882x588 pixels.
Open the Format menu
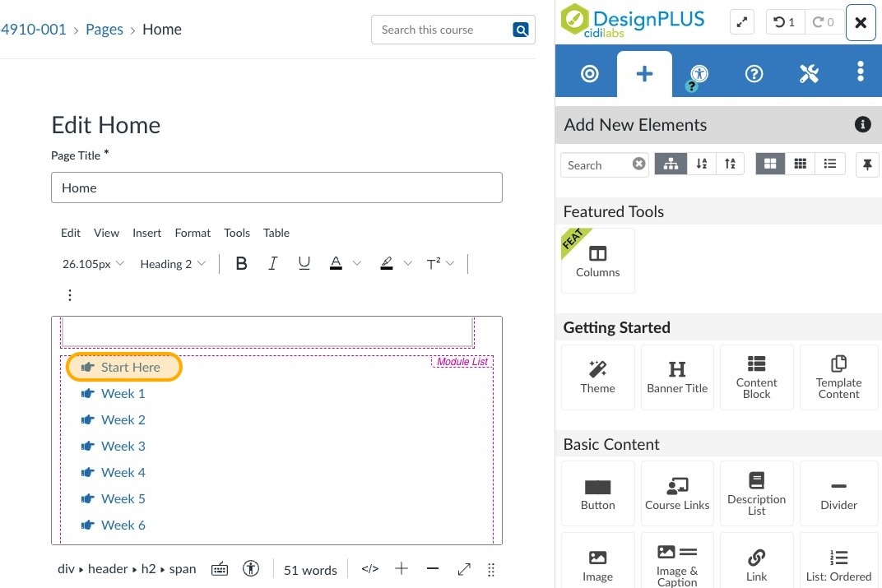click(193, 233)
